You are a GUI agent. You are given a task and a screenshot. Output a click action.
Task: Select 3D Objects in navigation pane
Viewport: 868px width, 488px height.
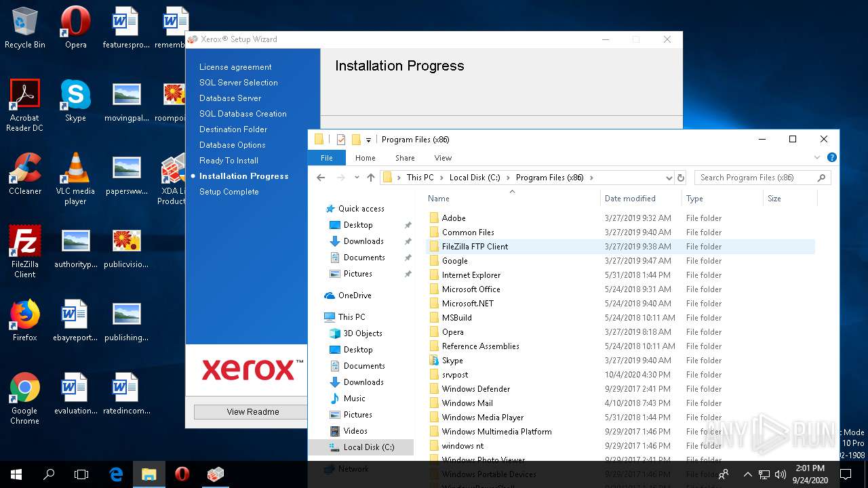point(363,333)
